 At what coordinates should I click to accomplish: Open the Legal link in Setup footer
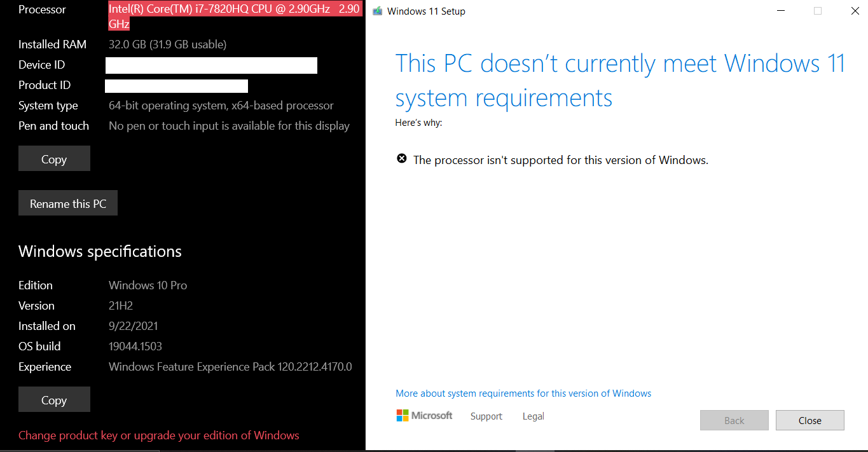point(534,416)
